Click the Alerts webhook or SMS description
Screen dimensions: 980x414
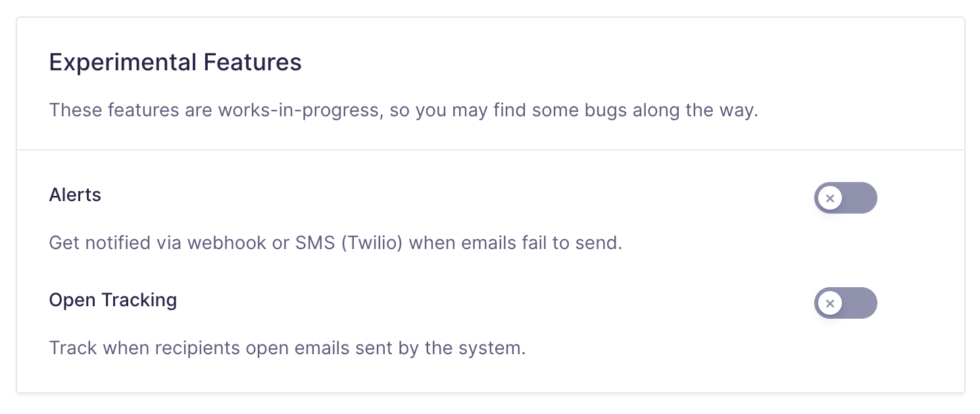click(335, 243)
